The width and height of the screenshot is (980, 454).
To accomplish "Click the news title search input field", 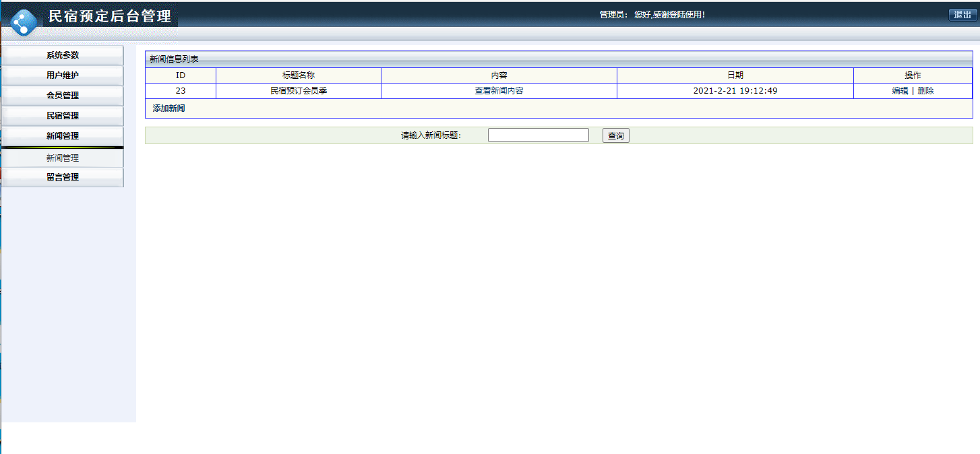I will [537, 135].
